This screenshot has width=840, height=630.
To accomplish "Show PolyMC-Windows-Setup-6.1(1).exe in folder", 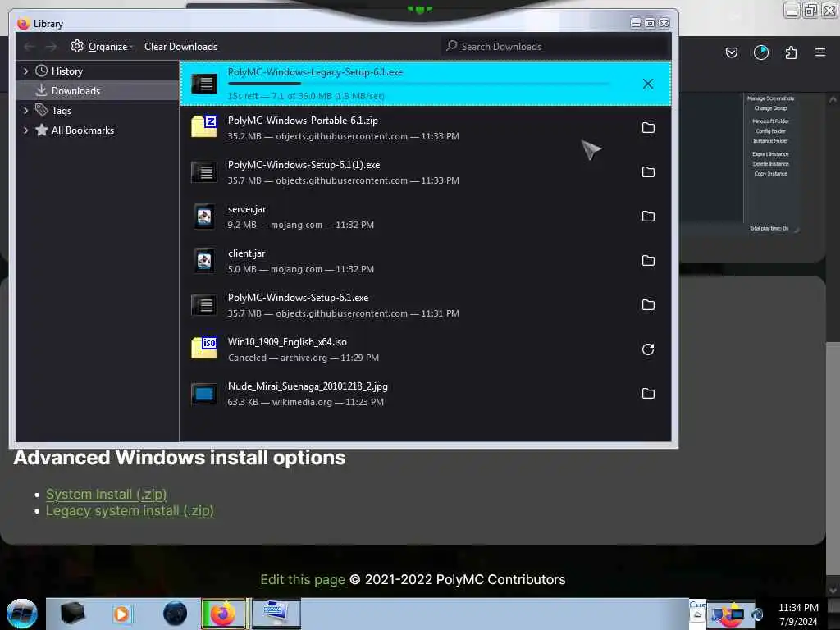I will point(648,172).
